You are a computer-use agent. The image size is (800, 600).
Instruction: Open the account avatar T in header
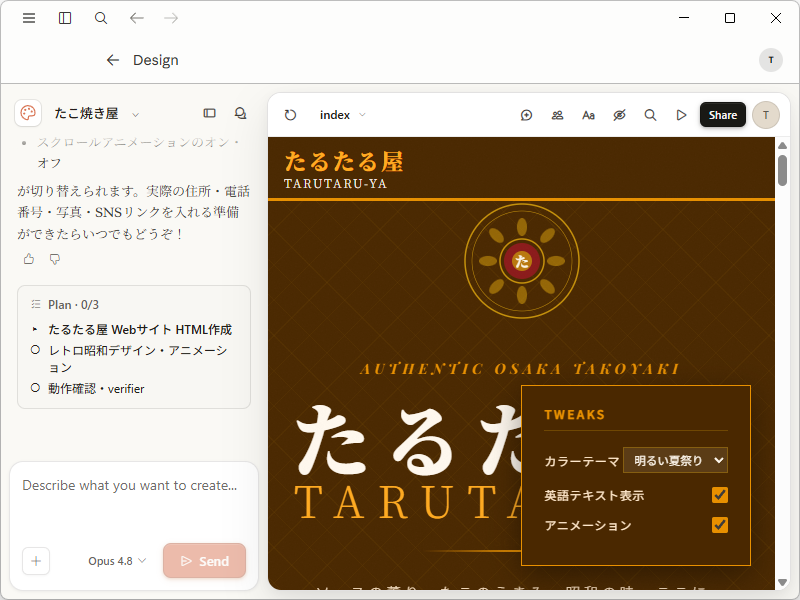point(770,60)
